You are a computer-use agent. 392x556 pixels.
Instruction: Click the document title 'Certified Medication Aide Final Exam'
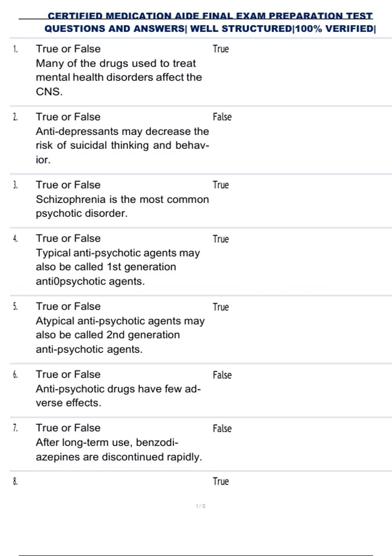click(x=210, y=16)
